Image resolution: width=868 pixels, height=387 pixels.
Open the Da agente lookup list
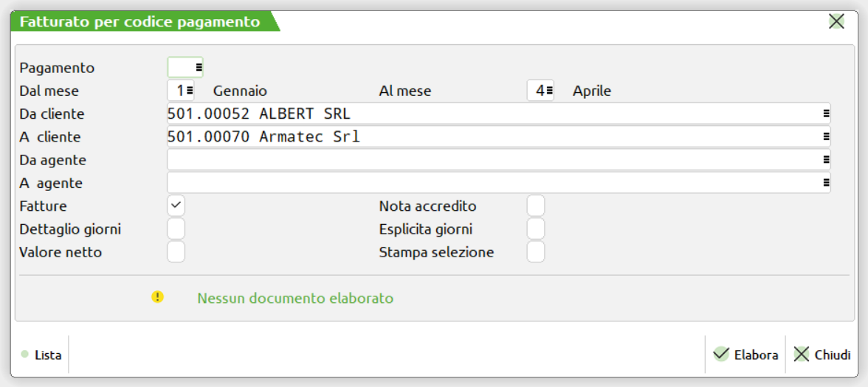[x=826, y=160]
